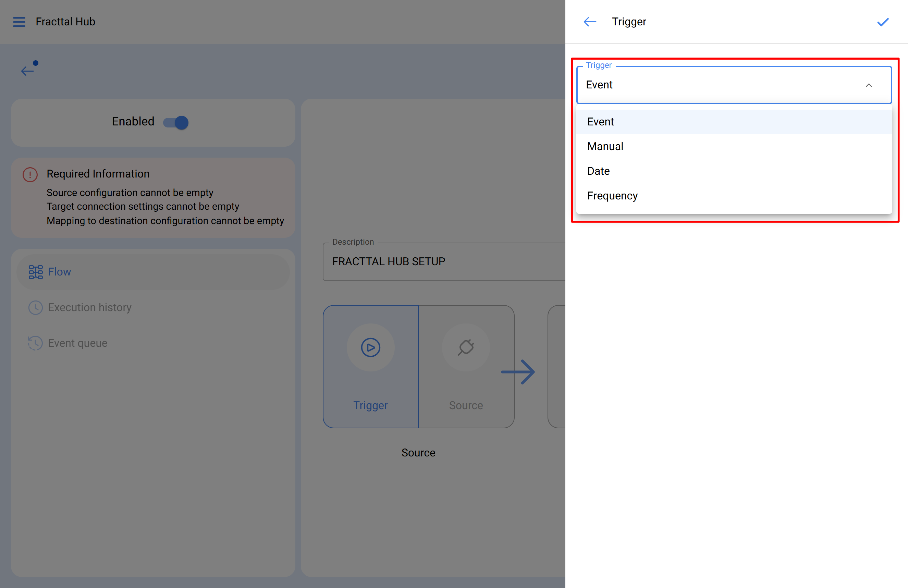
Task: Click the red Required Information warning icon
Action: [x=30, y=175]
